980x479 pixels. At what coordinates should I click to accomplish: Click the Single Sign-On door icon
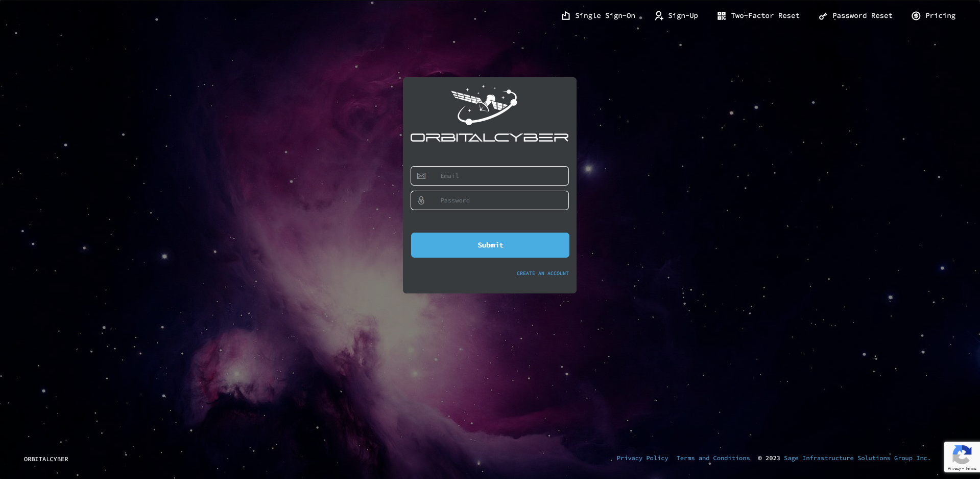click(x=565, y=16)
